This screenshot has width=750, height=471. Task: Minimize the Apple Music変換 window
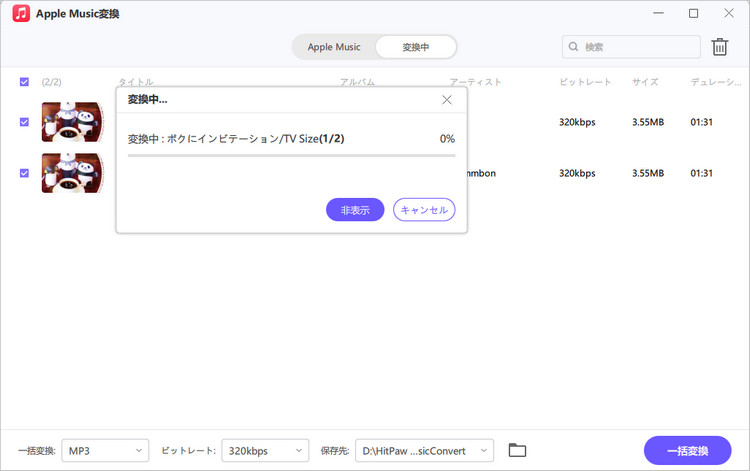(x=659, y=13)
